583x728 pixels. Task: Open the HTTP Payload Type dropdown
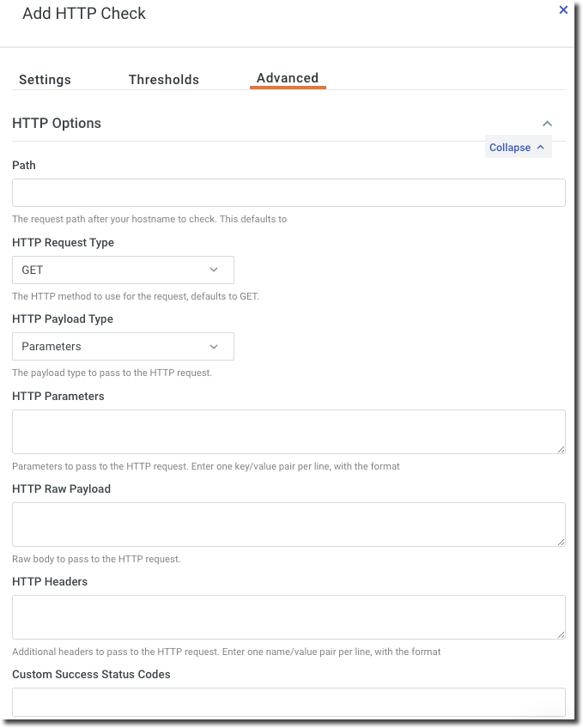pyautogui.click(x=123, y=347)
